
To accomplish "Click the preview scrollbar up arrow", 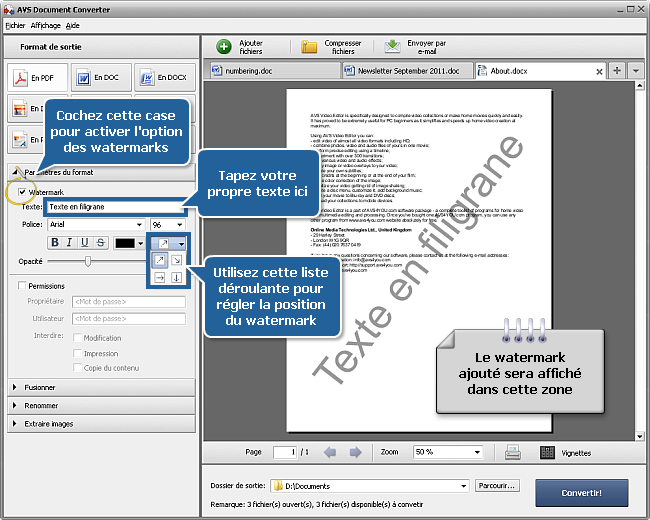I will [640, 85].
